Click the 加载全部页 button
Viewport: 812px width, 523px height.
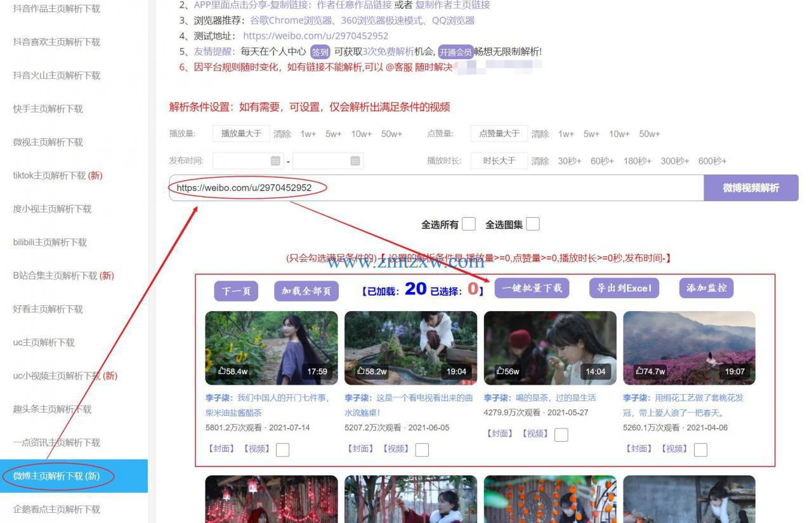[x=306, y=291]
